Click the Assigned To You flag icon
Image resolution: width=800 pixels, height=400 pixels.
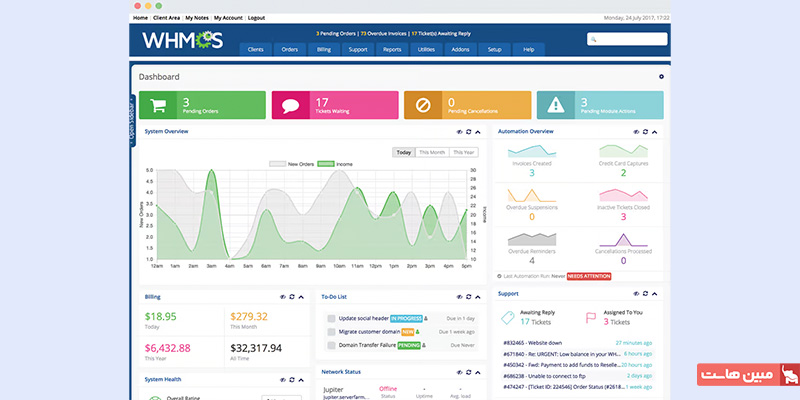pyautogui.click(x=590, y=318)
